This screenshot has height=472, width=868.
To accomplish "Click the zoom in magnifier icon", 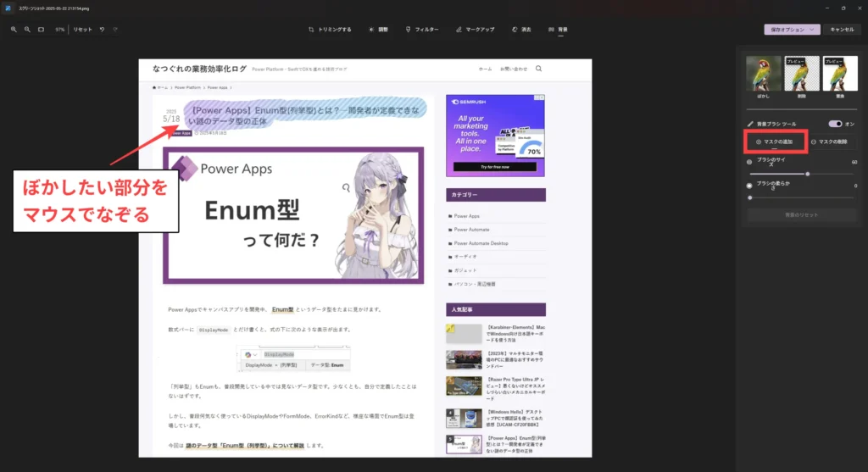I will [x=14, y=30].
